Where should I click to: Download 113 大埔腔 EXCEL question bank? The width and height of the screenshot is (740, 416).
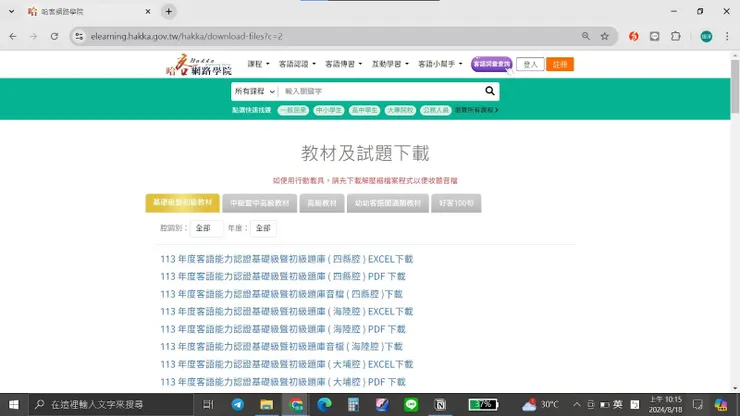(286, 364)
